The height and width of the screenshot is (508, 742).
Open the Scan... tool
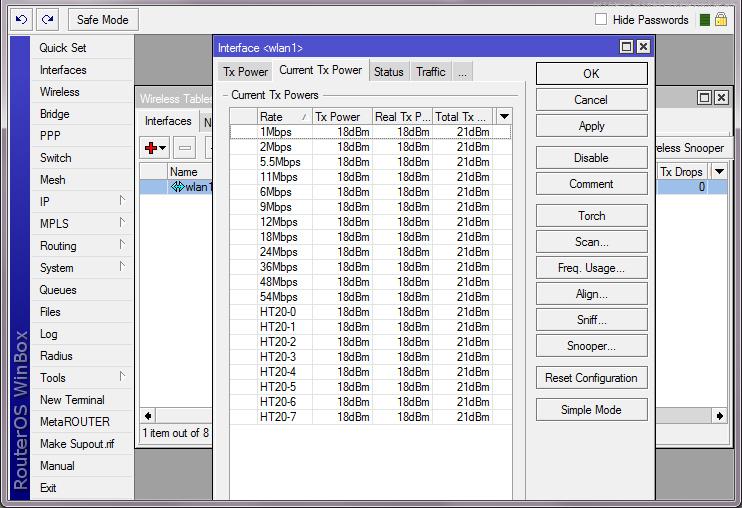tap(592, 242)
